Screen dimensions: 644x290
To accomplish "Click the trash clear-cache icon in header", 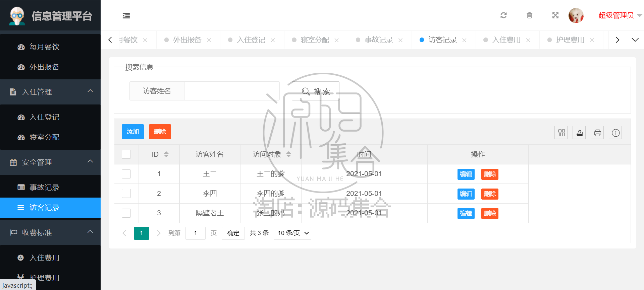I will pyautogui.click(x=529, y=15).
